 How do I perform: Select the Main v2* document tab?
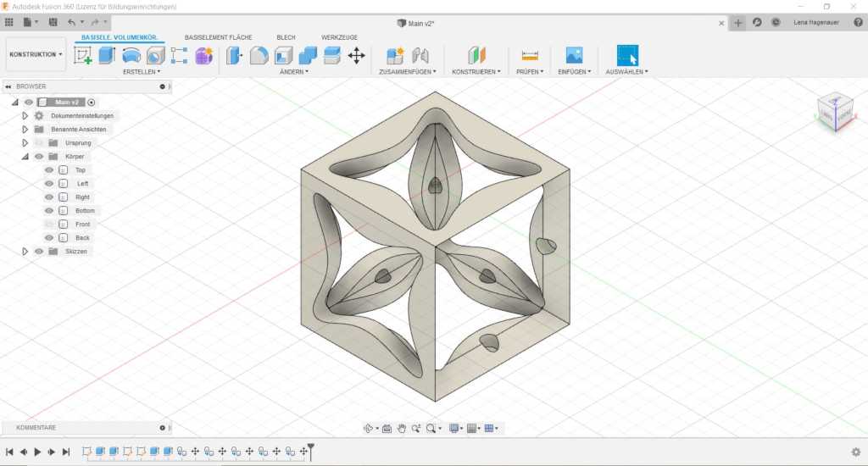click(x=415, y=23)
